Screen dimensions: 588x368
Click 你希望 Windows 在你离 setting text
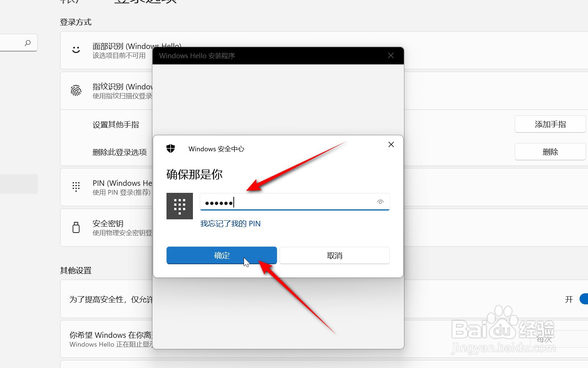[x=111, y=335]
